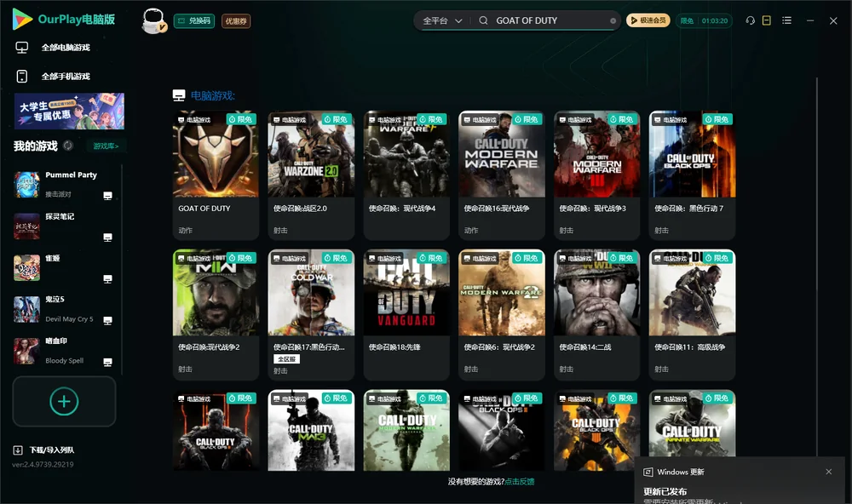Expand the 全平台 platform dropdown
This screenshot has height=504, width=852.
coord(442,20)
